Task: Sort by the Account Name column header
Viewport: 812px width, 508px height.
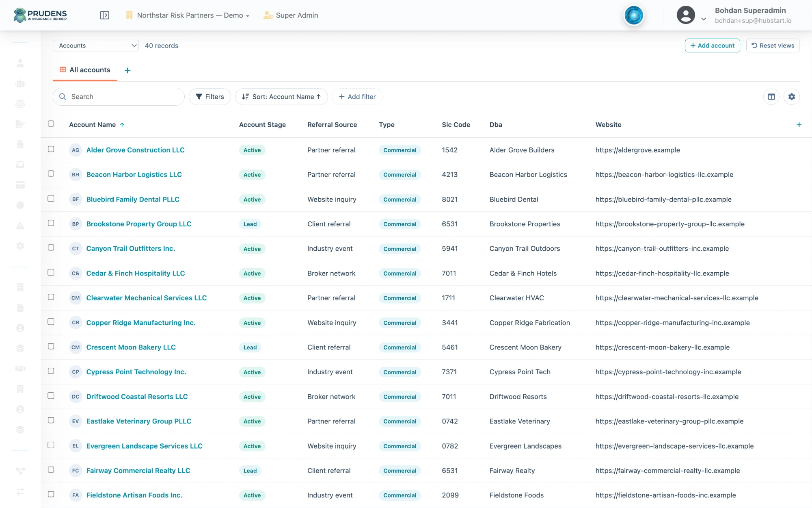Action: point(97,125)
